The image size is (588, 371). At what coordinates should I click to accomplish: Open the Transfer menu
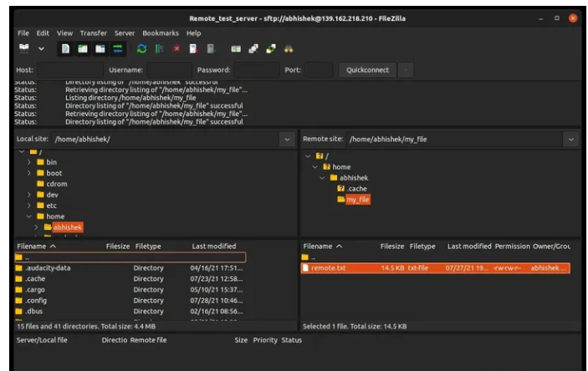pyautogui.click(x=94, y=33)
